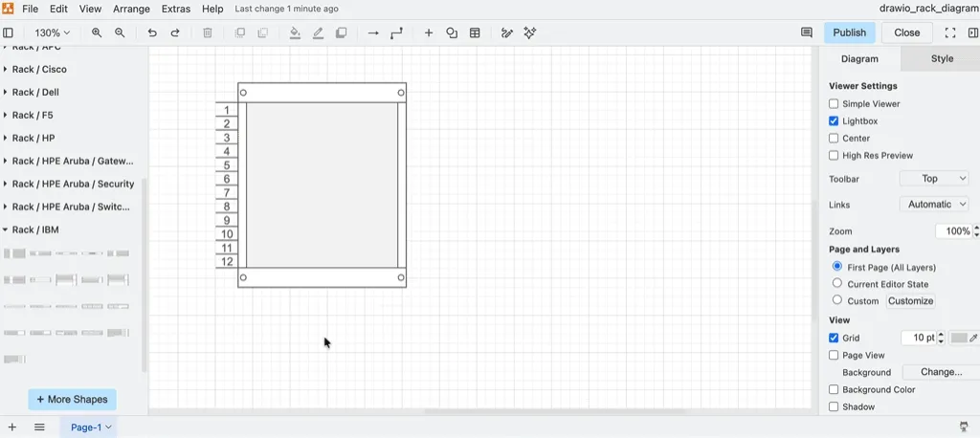980x438 pixels.
Task: Open the Edit menu
Action: (x=58, y=9)
